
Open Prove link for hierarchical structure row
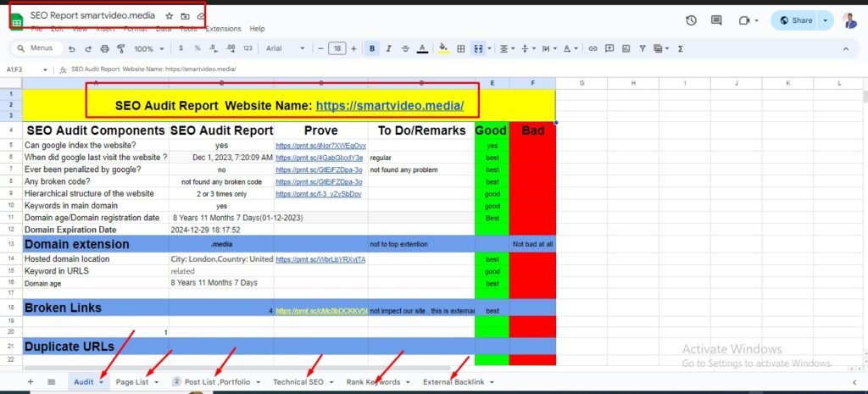click(x=319, y=194)
